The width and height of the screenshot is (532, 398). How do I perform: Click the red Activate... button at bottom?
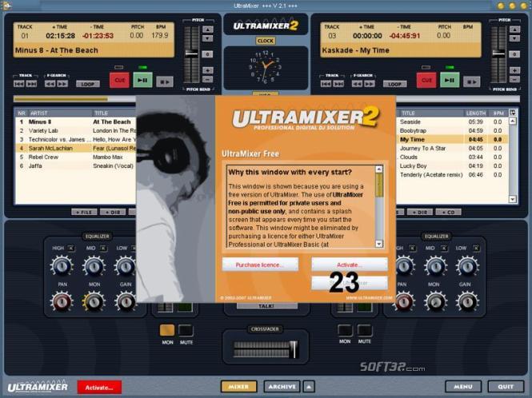click(99, 388)
